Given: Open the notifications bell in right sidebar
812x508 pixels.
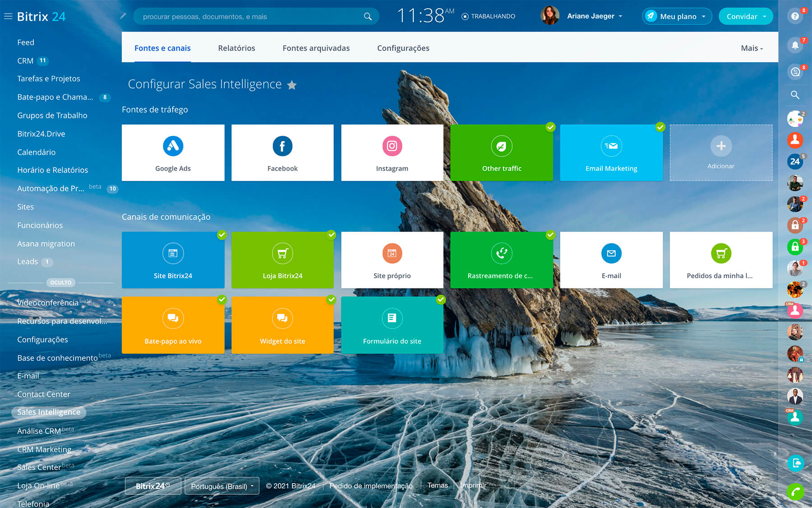Looking at the screenshot, I should click(795, 45).
